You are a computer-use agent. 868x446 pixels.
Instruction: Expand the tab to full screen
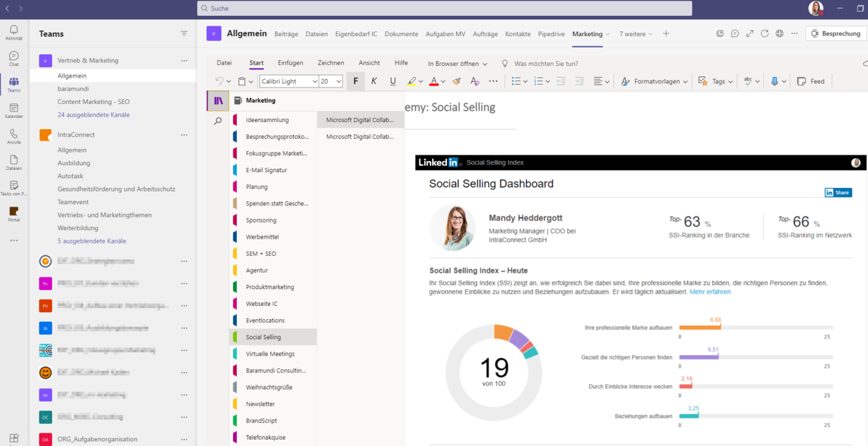(x=750, y=33)
